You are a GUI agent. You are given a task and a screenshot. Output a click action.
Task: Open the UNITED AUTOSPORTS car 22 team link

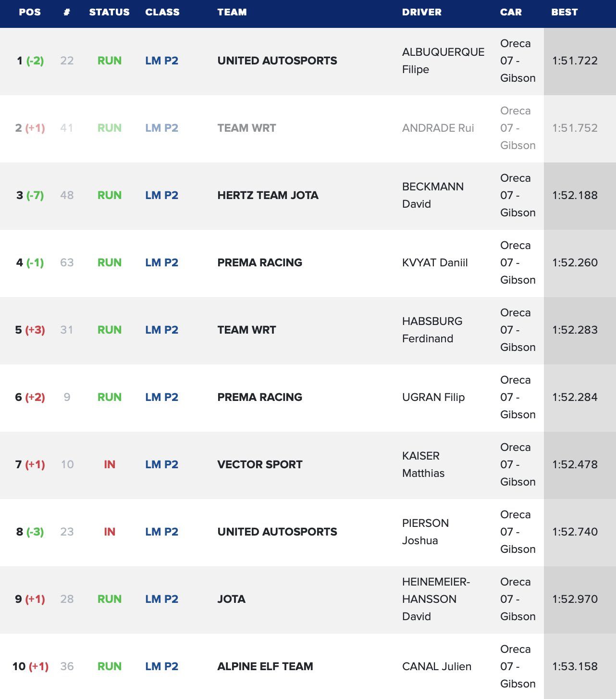pyautogui.click(x=277, y=61)
